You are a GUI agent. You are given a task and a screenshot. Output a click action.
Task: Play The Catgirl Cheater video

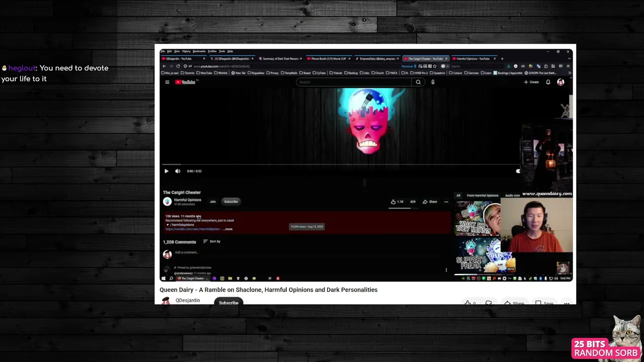167,171
